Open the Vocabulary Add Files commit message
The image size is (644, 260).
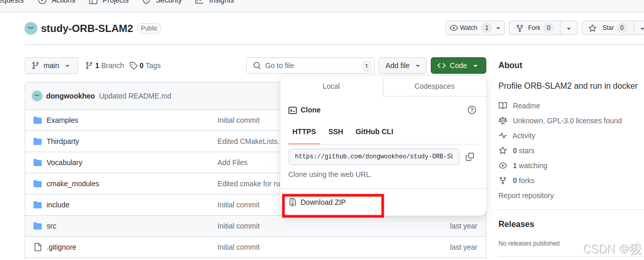(x=232, y=163)
